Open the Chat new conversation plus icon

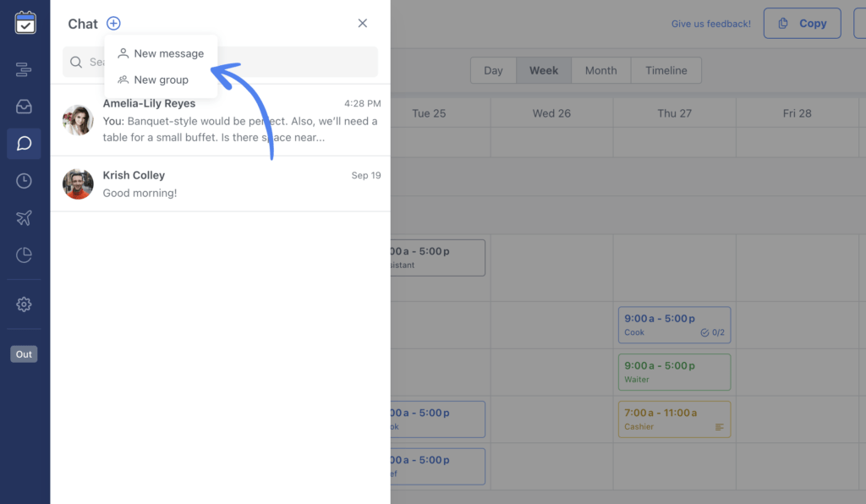point(113,23)
